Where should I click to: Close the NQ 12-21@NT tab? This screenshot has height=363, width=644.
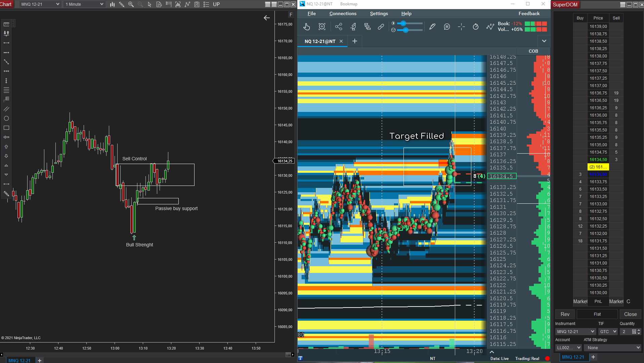(341, 41)
